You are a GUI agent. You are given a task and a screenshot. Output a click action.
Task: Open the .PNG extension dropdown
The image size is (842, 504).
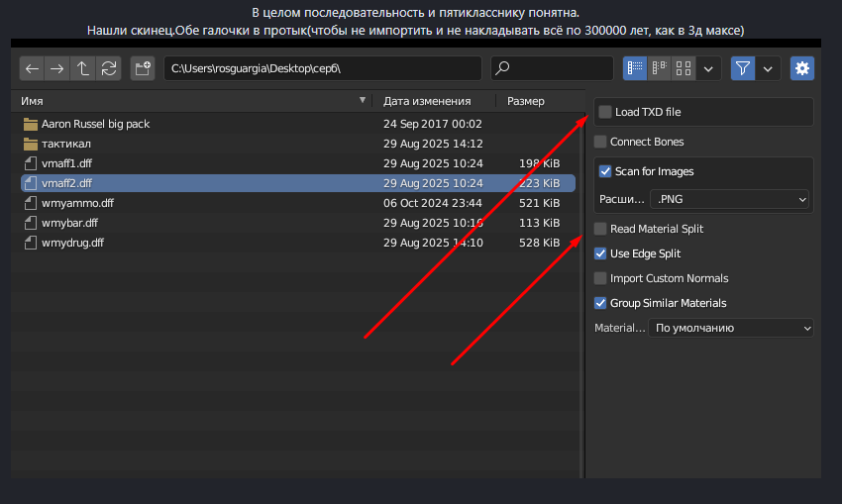pyautogui.click(x=732, y=199)
